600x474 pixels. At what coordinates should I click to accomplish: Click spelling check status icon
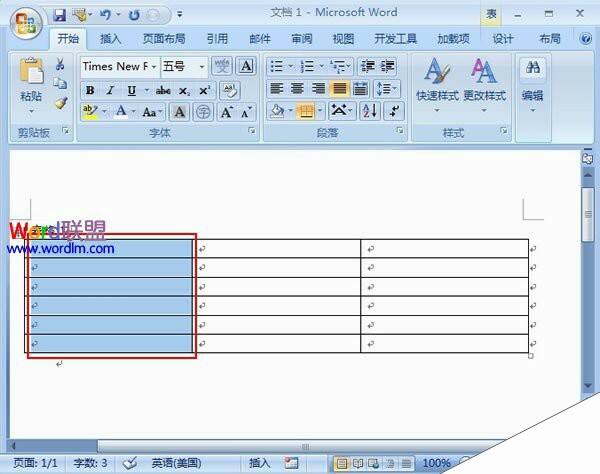tap(130, 463)
